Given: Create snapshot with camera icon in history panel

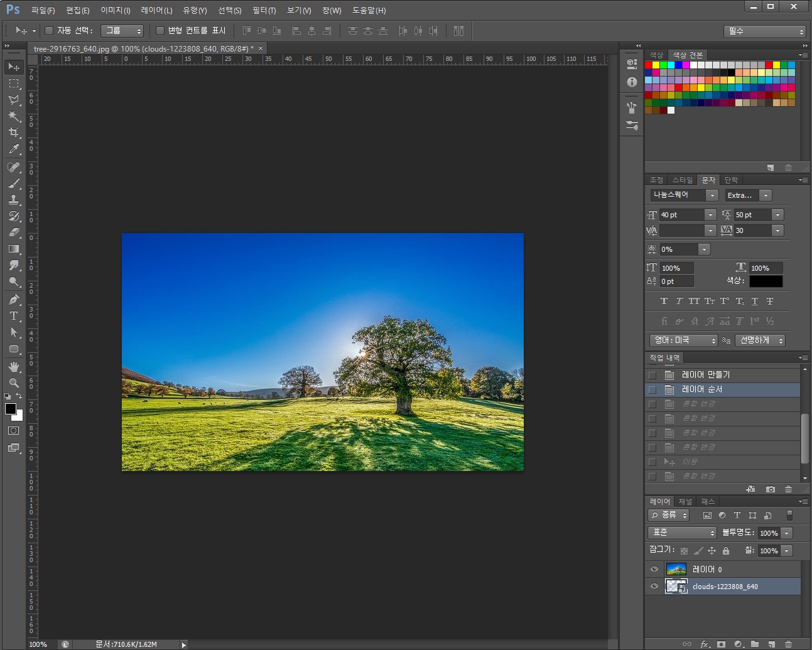Looking at the screenshot, I should [770, 489].
